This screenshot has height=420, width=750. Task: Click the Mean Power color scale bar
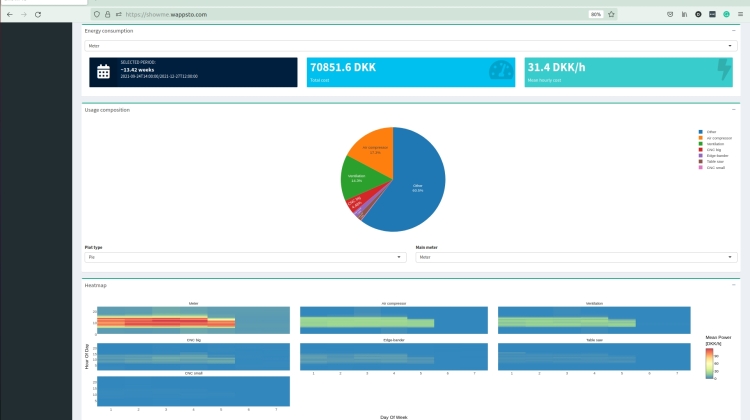[708, 365]
